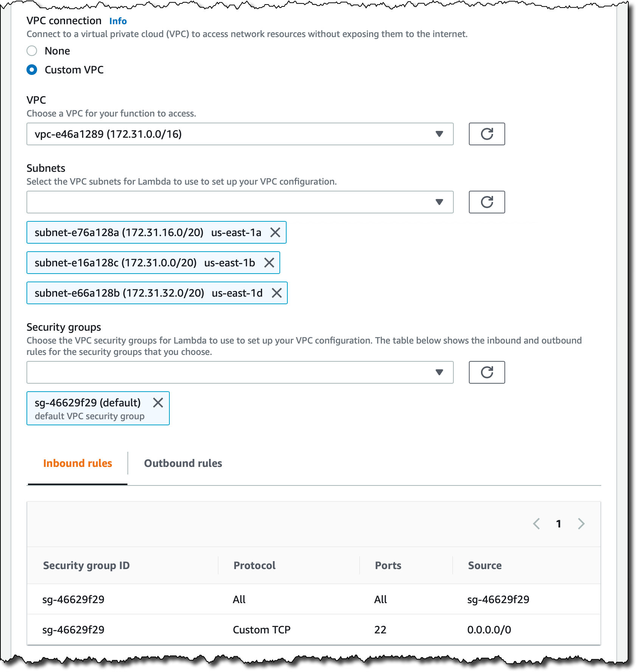
Task: Open the Security groups dropdown
Action: pos(240,372)
